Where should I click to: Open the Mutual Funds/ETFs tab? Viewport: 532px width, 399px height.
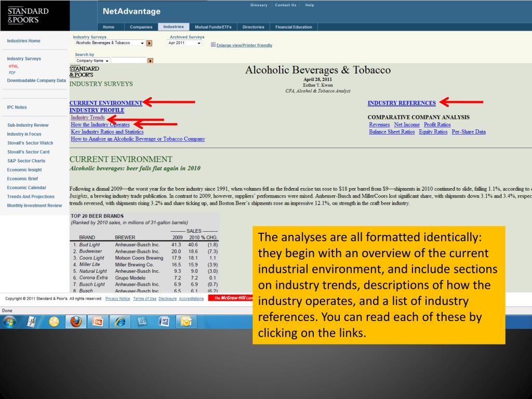point(213,27)
